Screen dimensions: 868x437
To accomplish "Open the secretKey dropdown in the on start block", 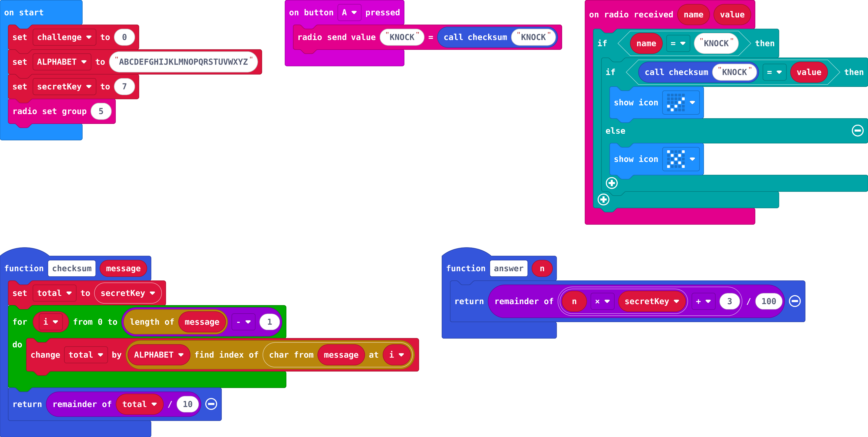I will (64, 87).
